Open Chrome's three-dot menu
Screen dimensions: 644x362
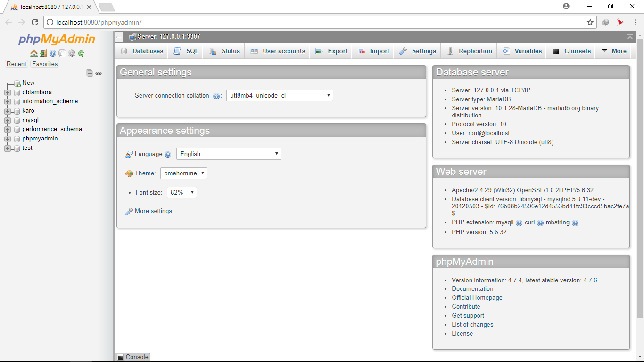(636, 22)
